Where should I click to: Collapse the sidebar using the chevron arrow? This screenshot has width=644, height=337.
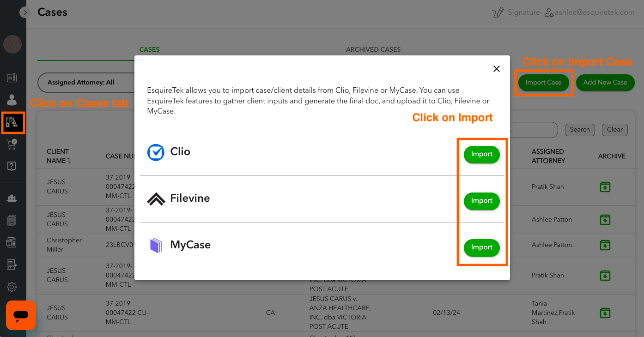[25, 12]
